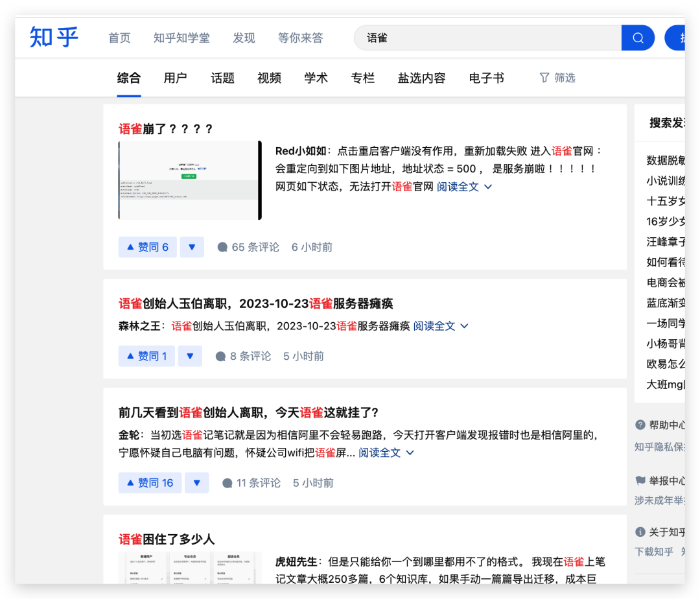This screenshot has height=599, width=700.
Task: Open the 前几天看到语雀创始人离职 post title
Action: coord(248,412)
